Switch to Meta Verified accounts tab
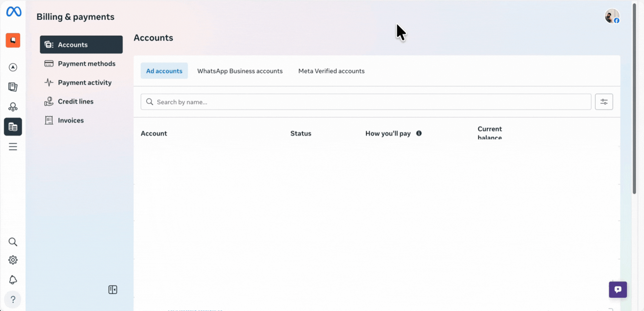 [x=331, y=71]
